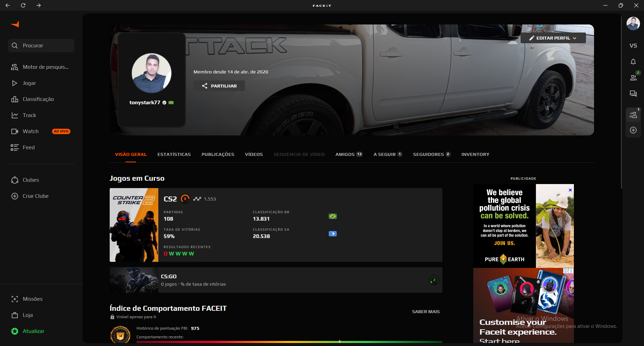Click the Customise your Faceit experience ad

click(524, 305)
